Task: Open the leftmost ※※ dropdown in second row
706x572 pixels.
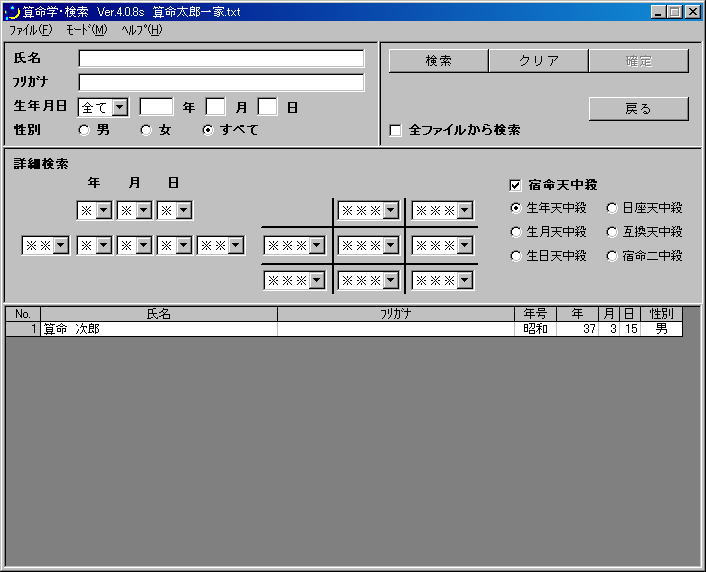Action: pos(61,245)
